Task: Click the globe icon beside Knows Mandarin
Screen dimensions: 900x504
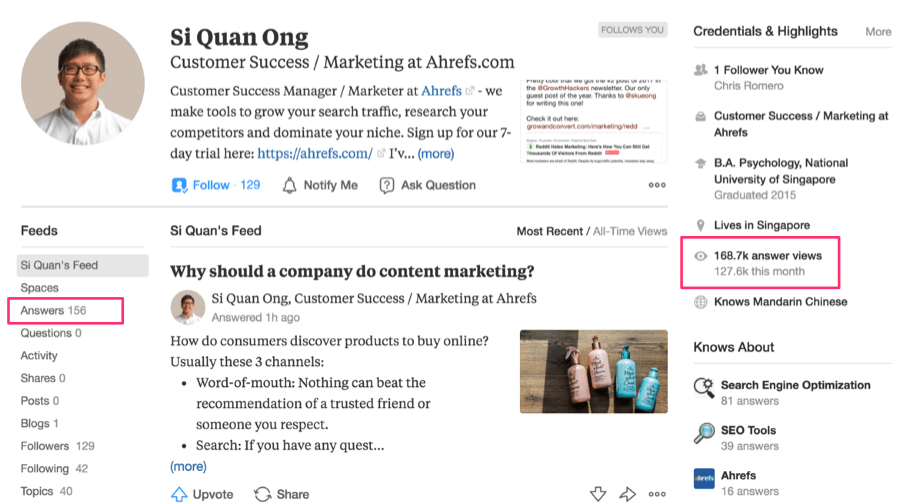Action: tap(700, 302)
